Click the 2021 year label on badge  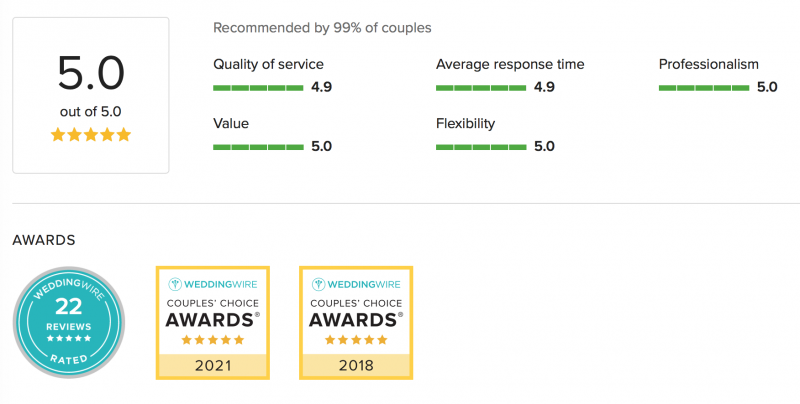pos(212,366)
